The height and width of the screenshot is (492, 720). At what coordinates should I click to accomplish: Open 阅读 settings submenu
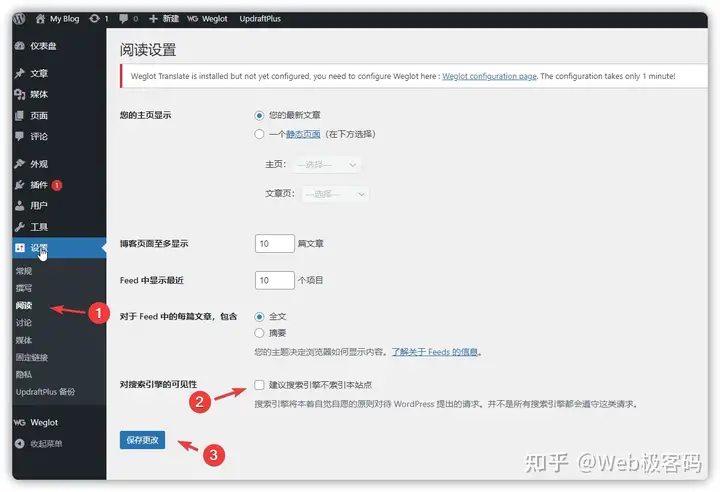pyautogui.click(x=24, y=305)
